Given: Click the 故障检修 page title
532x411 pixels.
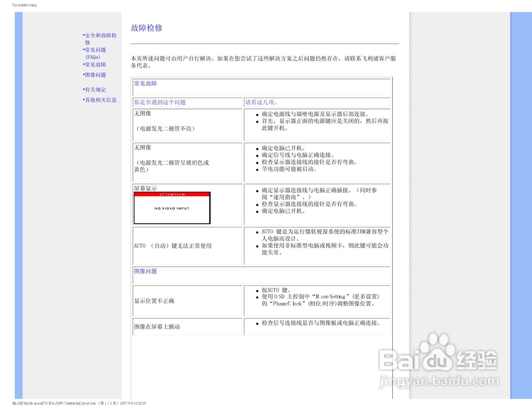Looking at the screenshot, I should click(x=147, y=28).
